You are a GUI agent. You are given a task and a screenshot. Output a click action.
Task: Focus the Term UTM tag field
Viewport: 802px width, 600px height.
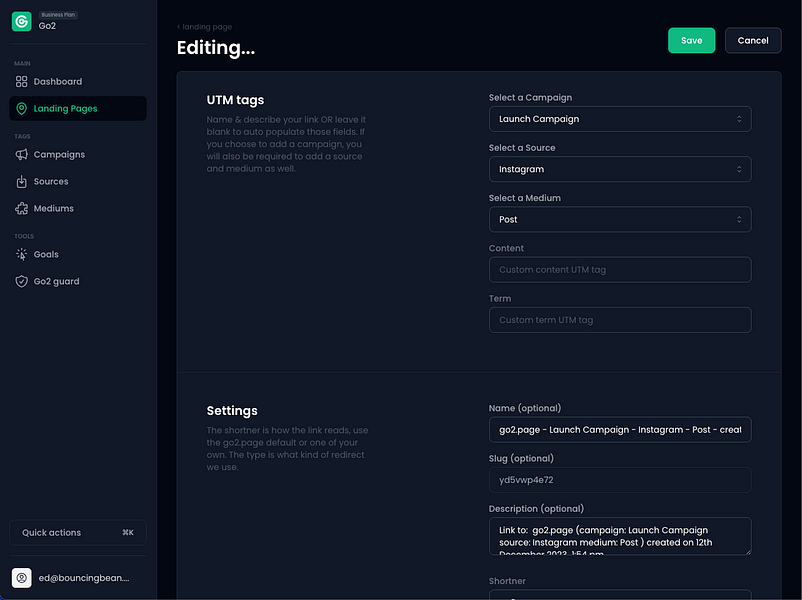click(619, 320)
